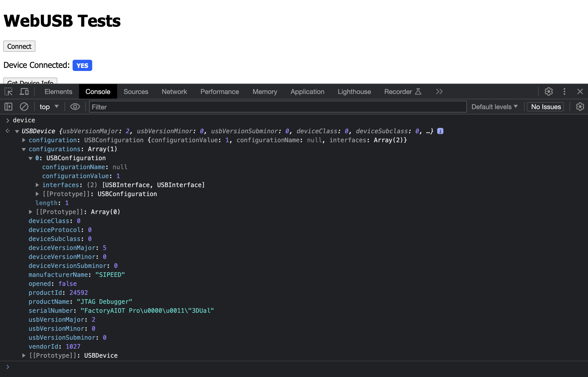The width and height of the screenshot is (588, 377).
Task: Switch to the Network tab
Action: coord(174,92)
